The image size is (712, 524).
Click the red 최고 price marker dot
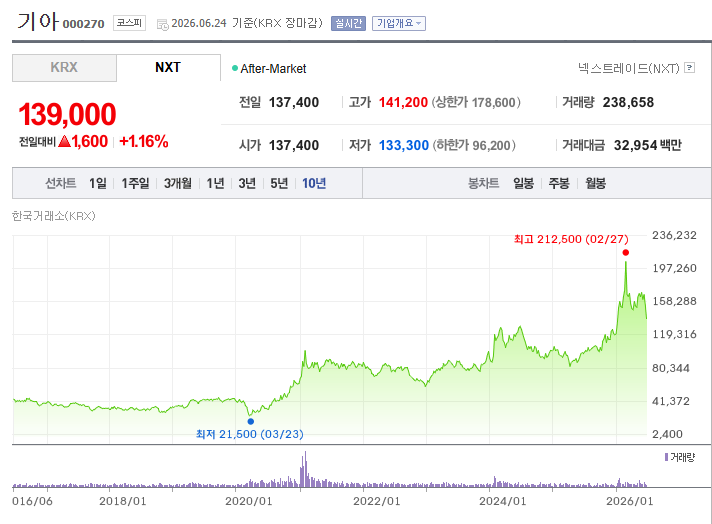pyautogui.click(x=626, y=252)
